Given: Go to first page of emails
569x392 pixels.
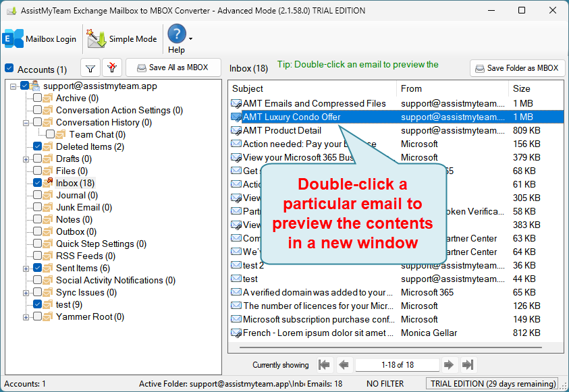Looking at the screenshot, I should (325, 365).
